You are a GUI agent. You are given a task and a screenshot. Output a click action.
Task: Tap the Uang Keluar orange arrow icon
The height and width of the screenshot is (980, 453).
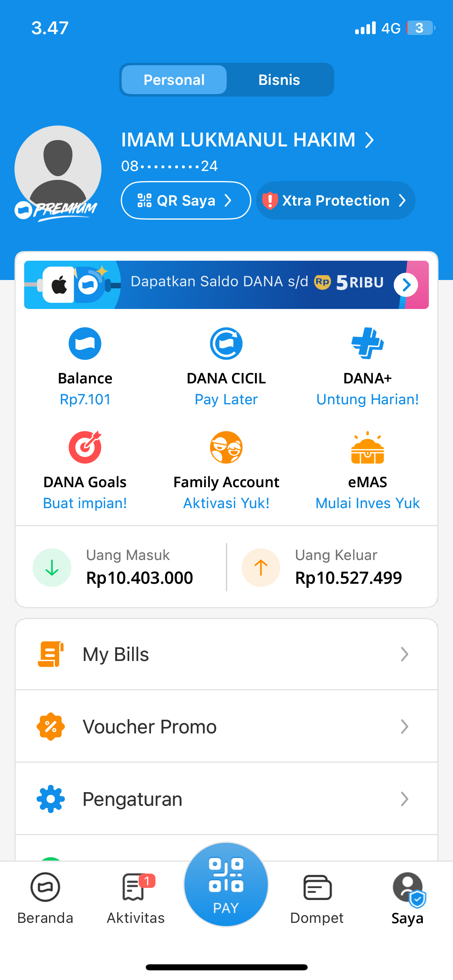tap(261, 568)
